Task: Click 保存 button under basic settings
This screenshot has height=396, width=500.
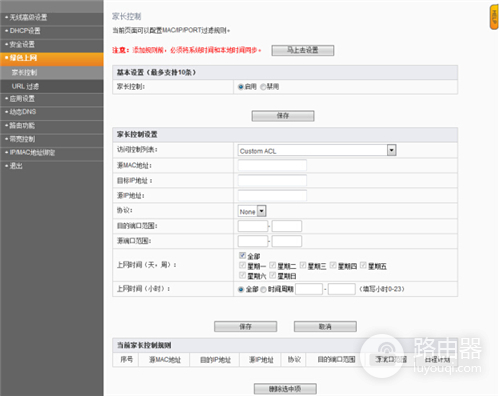Action: (x=283, y=116)
